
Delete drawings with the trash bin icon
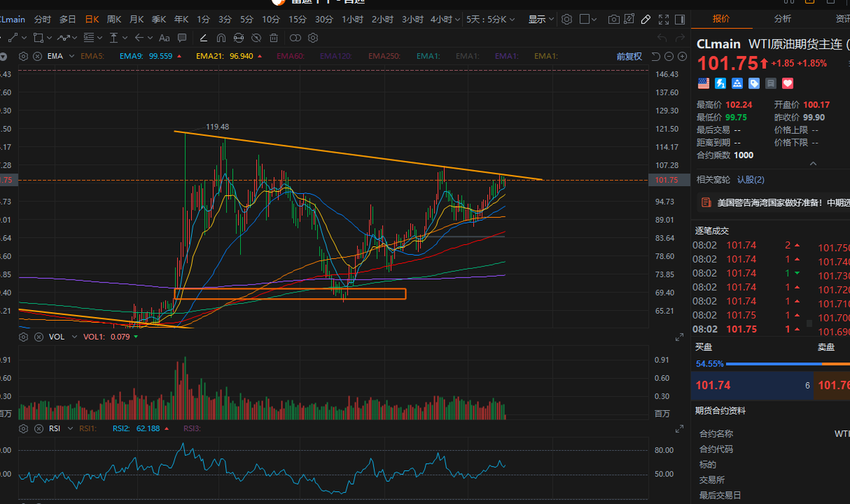[x=273, y=38]
